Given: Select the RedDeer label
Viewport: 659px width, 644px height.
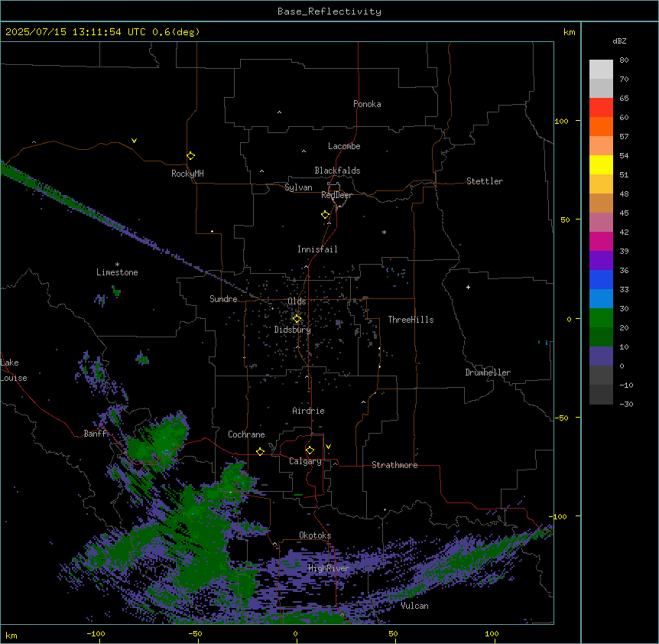Looking at the screenshot, I should (336, 195).
